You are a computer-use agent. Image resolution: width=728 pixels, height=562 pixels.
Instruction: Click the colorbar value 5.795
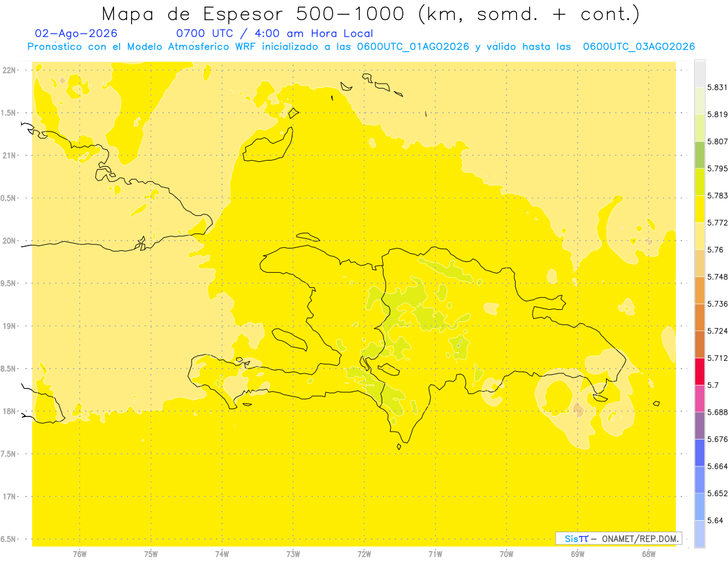[x=717, y=169]
